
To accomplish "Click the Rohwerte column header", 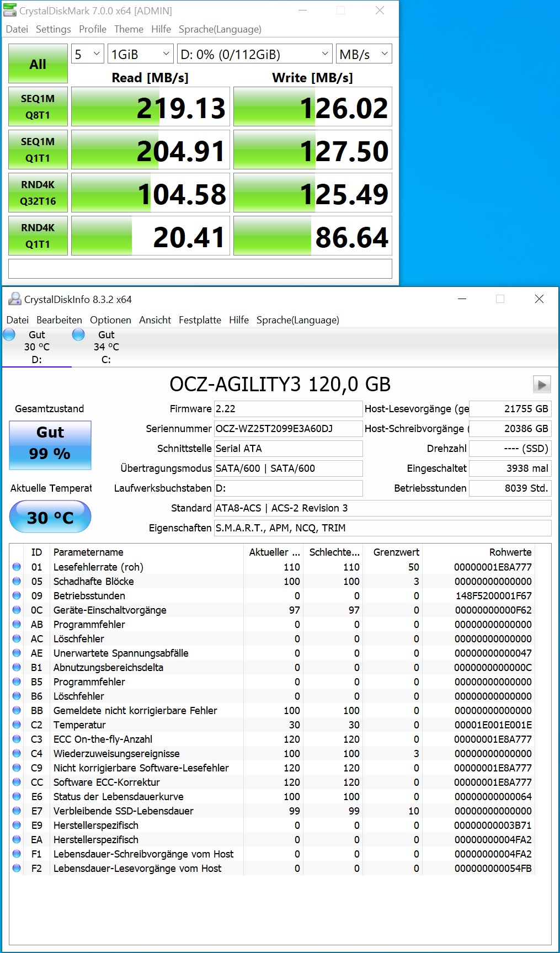I will (x=479, y=552).
